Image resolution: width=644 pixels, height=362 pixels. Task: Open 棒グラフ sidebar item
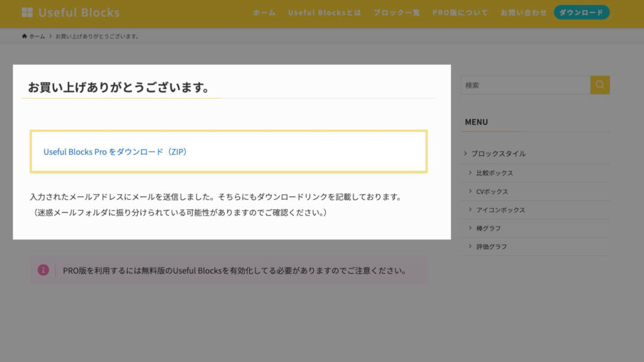pyautogui.click(x=489, y=228)
